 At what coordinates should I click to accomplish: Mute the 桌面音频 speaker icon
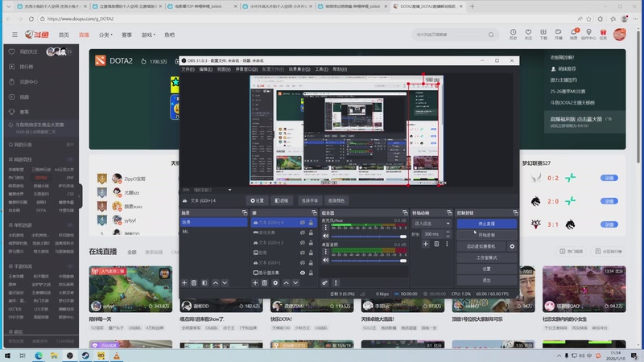click(326, 260)
